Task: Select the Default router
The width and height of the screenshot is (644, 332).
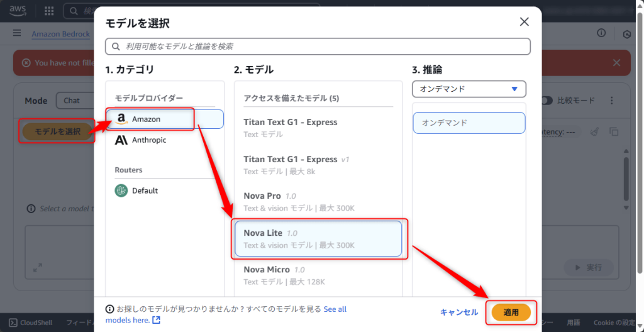Action: (165, 191)
